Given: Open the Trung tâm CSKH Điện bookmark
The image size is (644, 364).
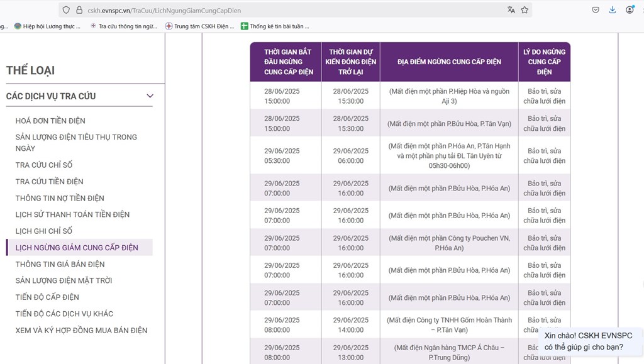Looking at the screenshot, I should [199, 26].
